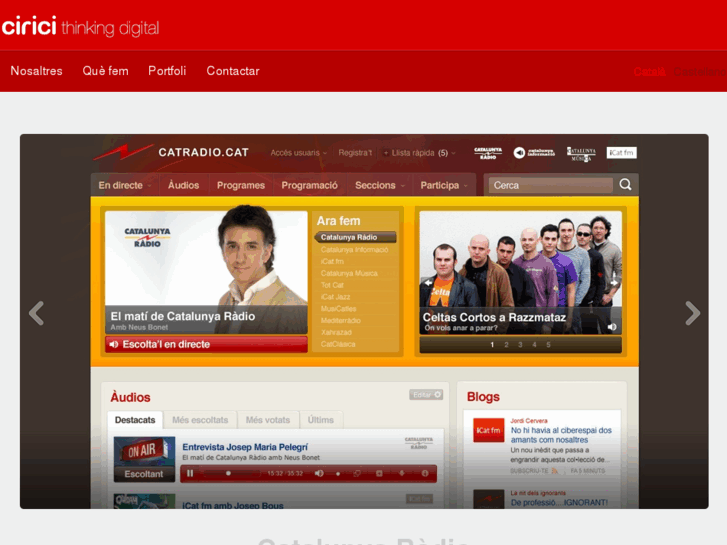Click the search magnifier icon
The width and height of the screenshot is (727, 545).
[625, 185]
